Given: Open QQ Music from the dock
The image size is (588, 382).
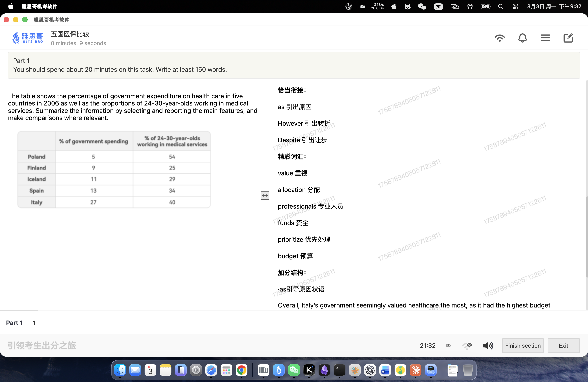Looking at the screenshot, I should [400, 370].
